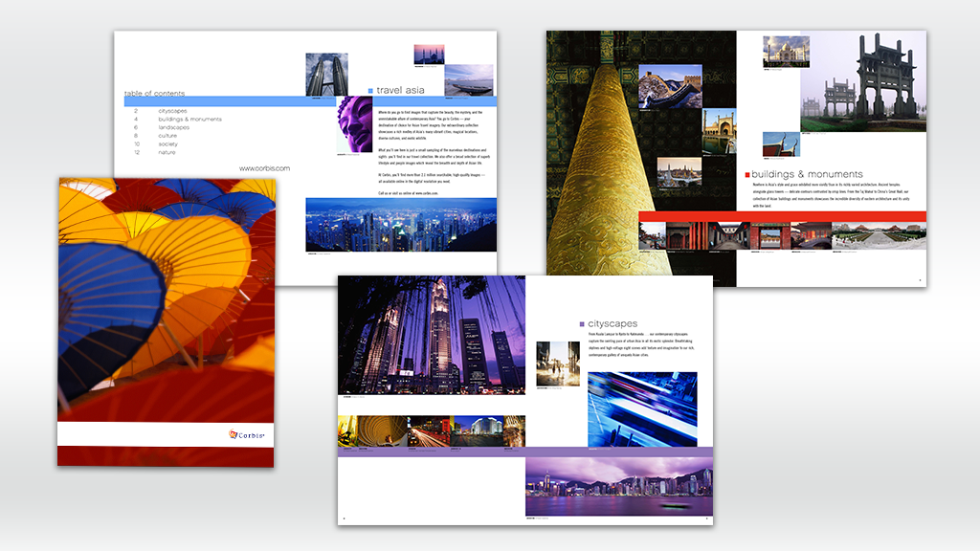Click the Corbis logo on the cover
This screenshot has height=551, width=980.
coord(246,435)
